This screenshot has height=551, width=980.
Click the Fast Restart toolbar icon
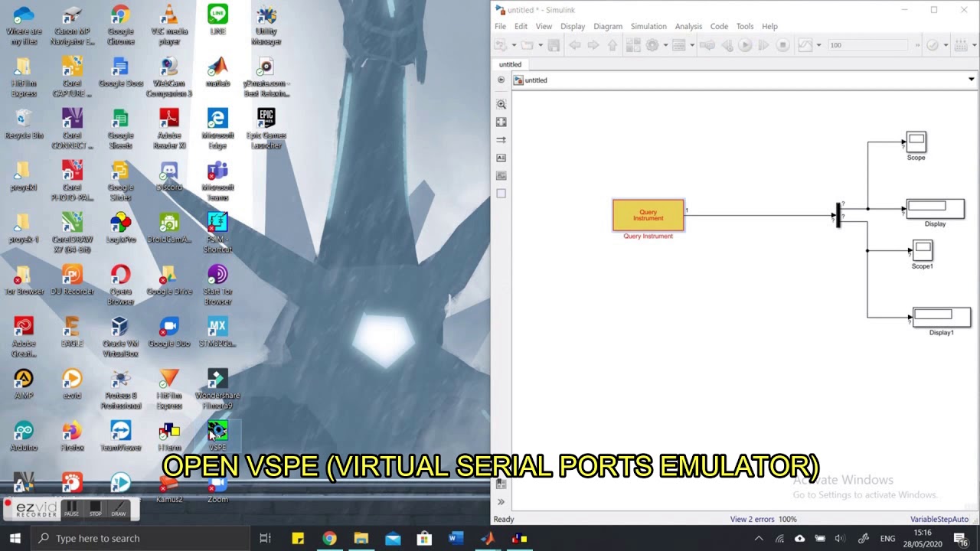[x=707, y=45]
